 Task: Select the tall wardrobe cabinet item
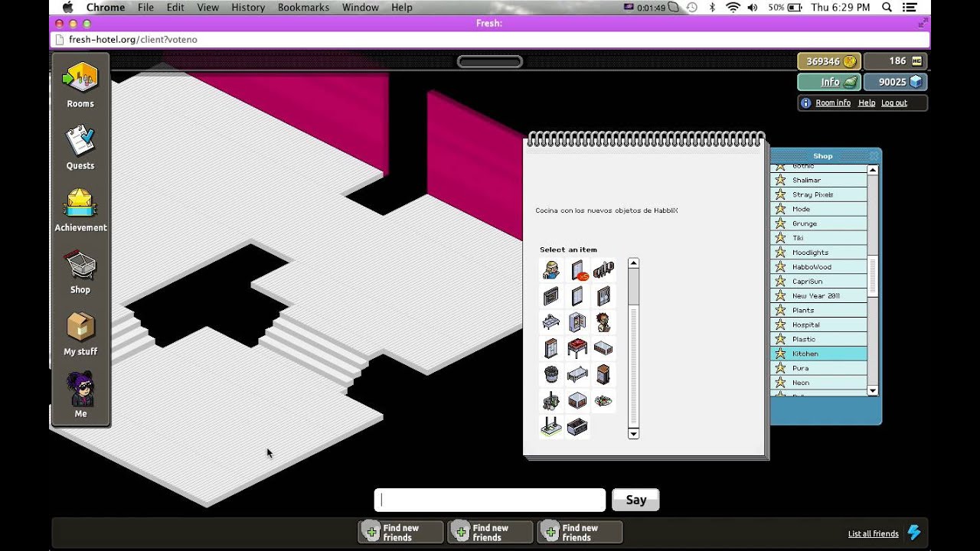tap(551, 348)
